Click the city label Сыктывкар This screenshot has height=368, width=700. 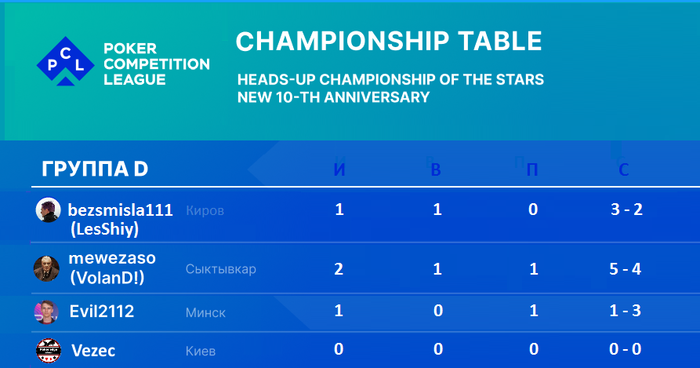point(221,269)
